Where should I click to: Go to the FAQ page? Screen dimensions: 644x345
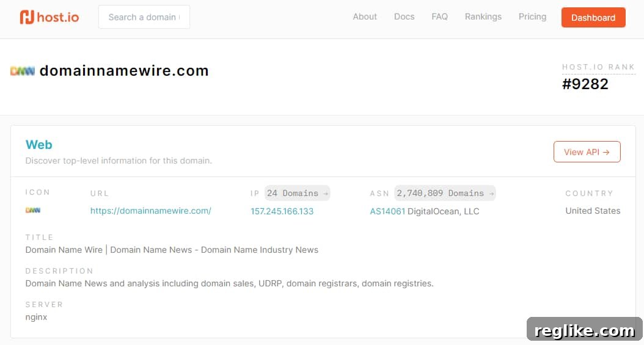[x=439, y=17]
